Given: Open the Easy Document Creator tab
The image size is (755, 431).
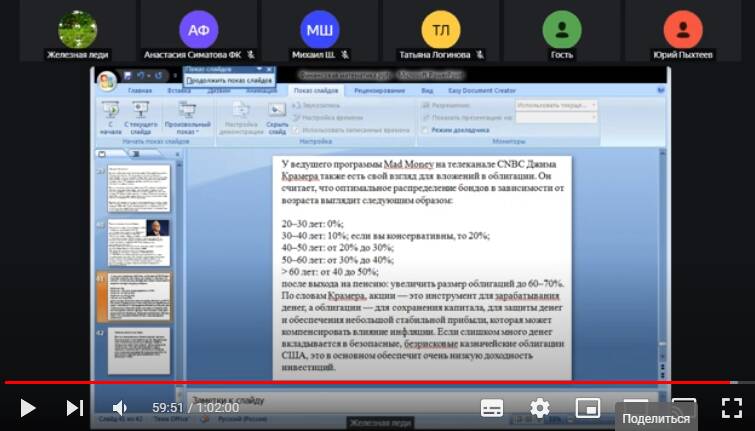Looking at the screenshot, I should (x=482, y=91).
